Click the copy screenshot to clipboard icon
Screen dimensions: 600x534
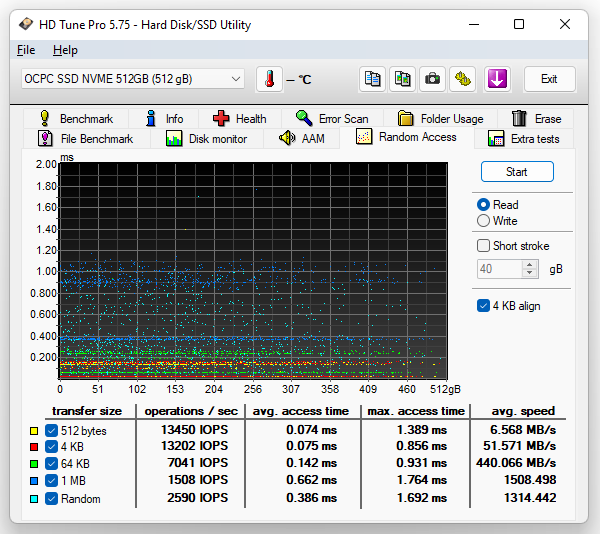click(402, 79)
